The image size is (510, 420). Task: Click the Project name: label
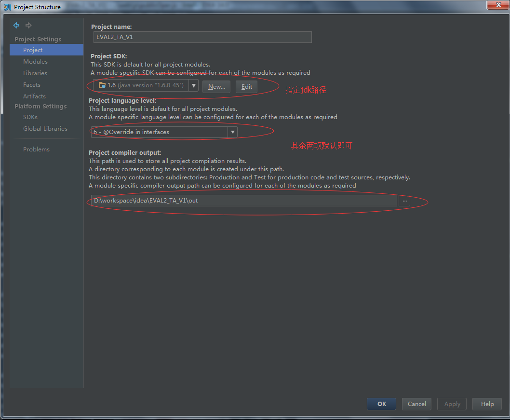[111, 27]
